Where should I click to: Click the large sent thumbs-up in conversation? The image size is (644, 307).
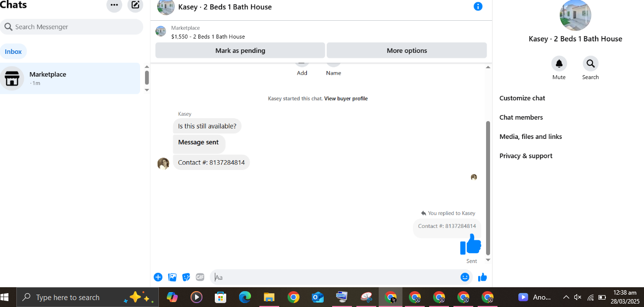coord(470,244)
